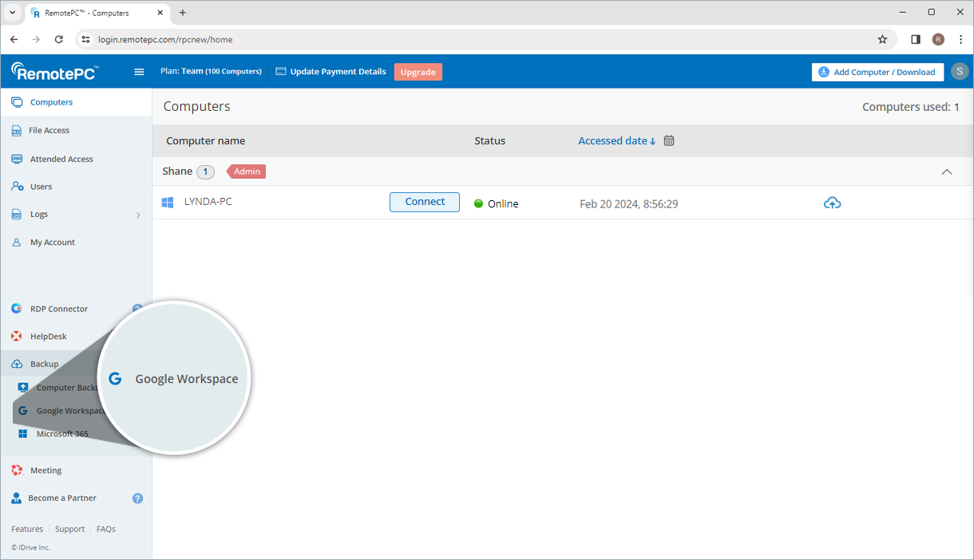
Task: Bookmark this page with the star icon
Action: [882, 39]
